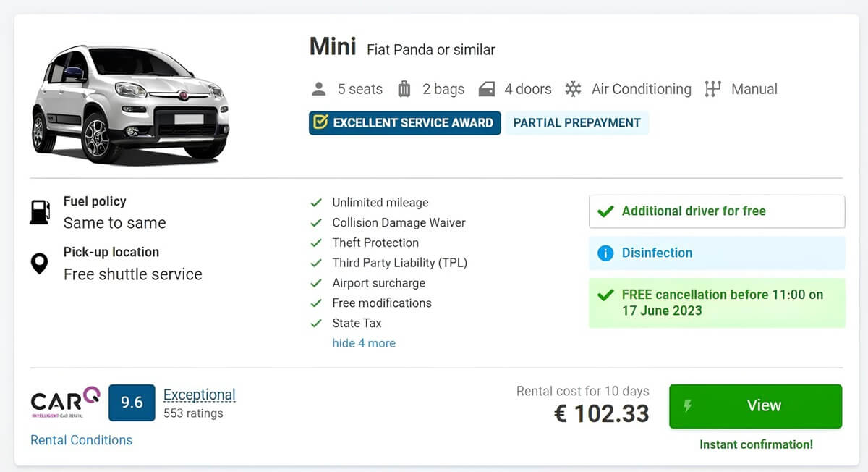Click the seats person icon
The width and height of the screenshot is (868, 472).
pyautogui.click(x=319, y=89)
